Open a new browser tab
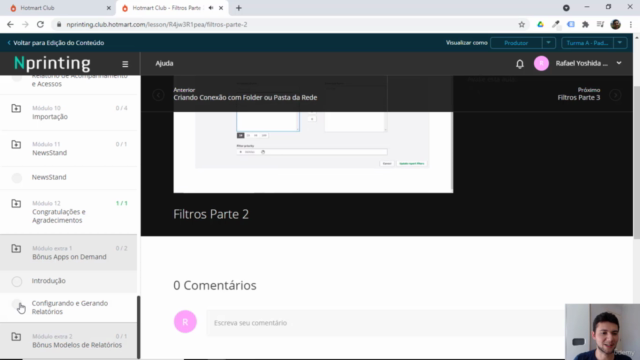 click(239, 8)
